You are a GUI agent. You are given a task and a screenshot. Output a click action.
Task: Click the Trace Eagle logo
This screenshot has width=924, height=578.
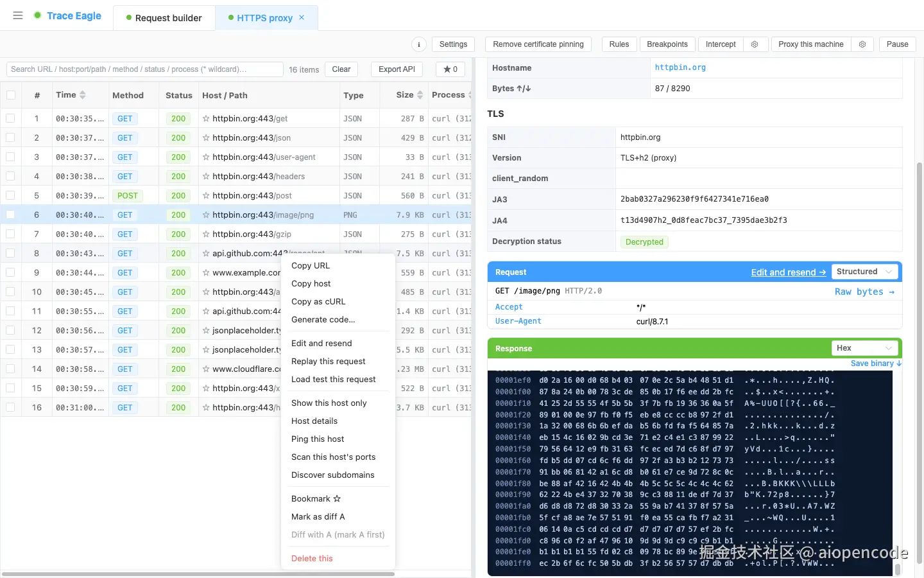point(67,15)
